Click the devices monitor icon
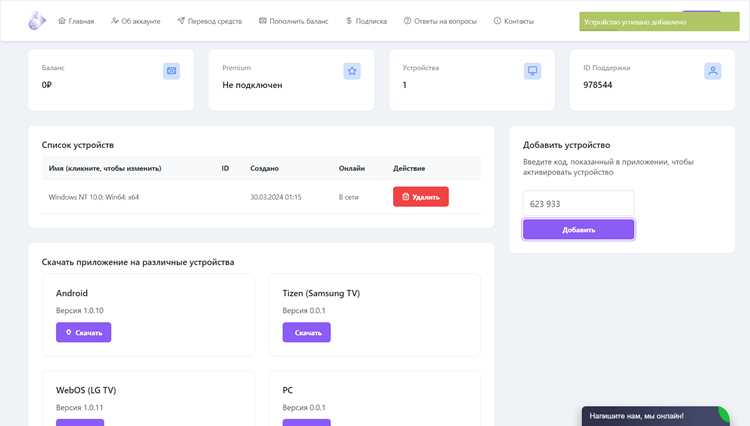750x426 pixels. 532,71
